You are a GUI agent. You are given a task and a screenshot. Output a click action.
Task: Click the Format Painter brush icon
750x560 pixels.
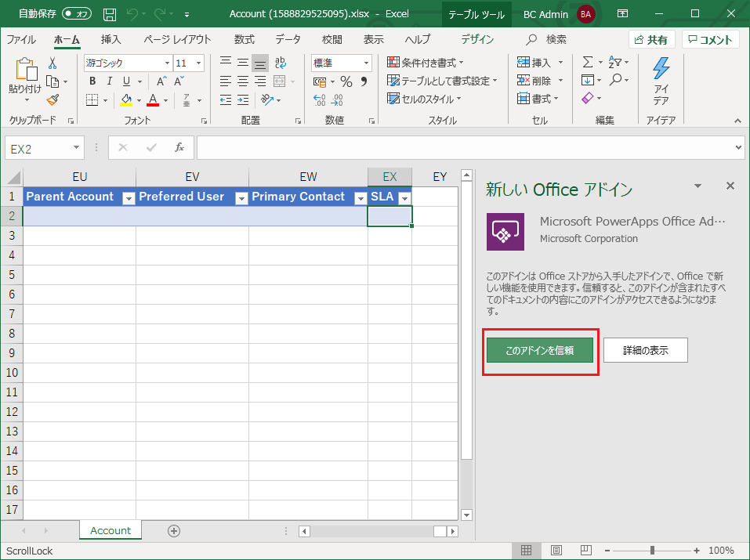(53, 99)
